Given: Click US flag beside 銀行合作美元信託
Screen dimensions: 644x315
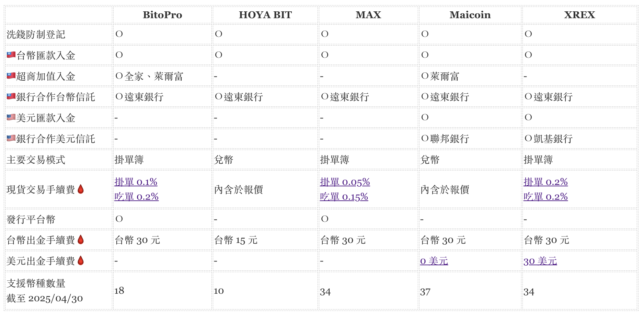Looking at the screenshot, I should (x=11, y=138).
